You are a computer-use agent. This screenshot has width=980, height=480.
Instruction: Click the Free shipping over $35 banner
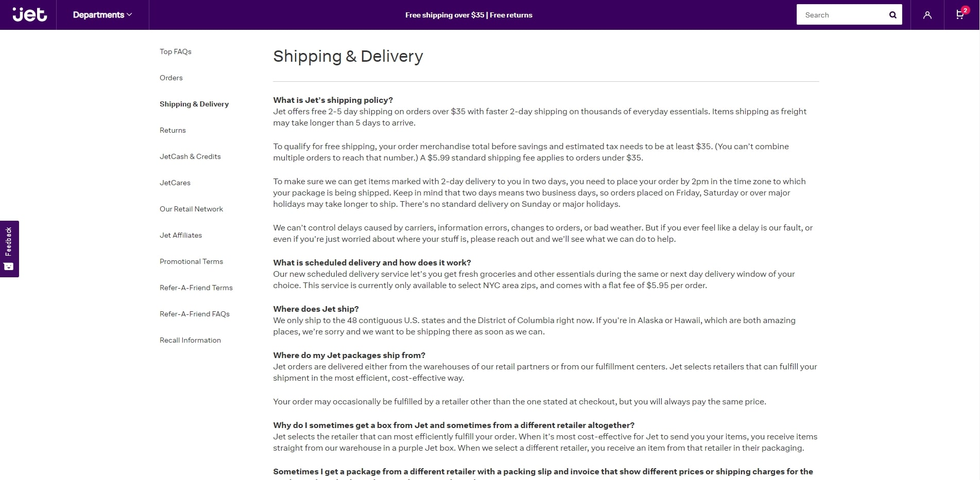(469, 15)
